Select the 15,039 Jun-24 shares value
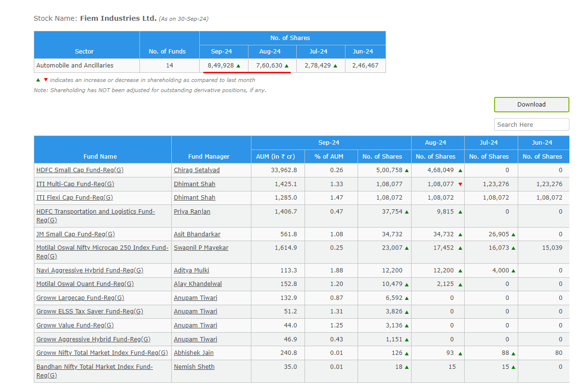Image resolution: width=580 pixels, height=392 pixels. point(552,248)
